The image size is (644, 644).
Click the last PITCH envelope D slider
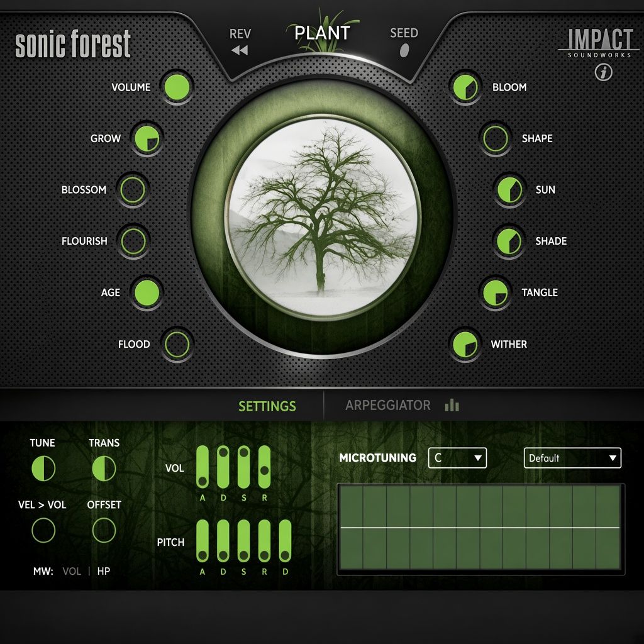coord(285,541)
